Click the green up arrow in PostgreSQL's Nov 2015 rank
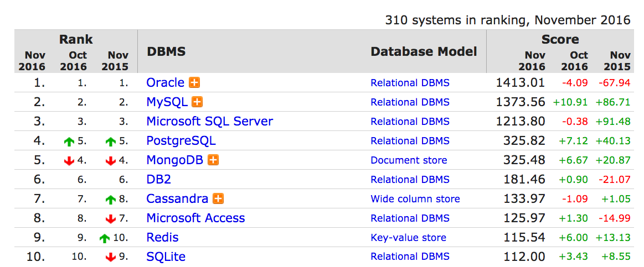This screenshot has height=267, width=644. pos(111,142)
